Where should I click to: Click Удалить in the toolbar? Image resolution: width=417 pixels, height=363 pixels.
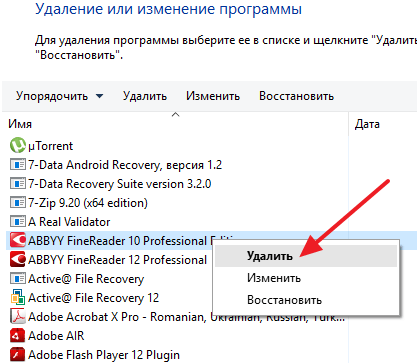[145, 96]
